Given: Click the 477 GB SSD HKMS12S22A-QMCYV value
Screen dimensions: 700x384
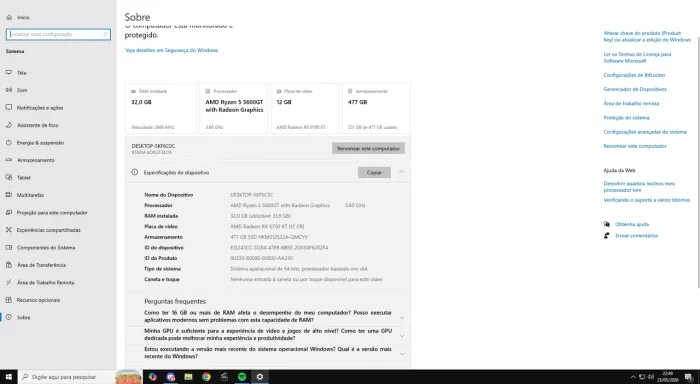Looking at the screenshot, I should 269,237.
